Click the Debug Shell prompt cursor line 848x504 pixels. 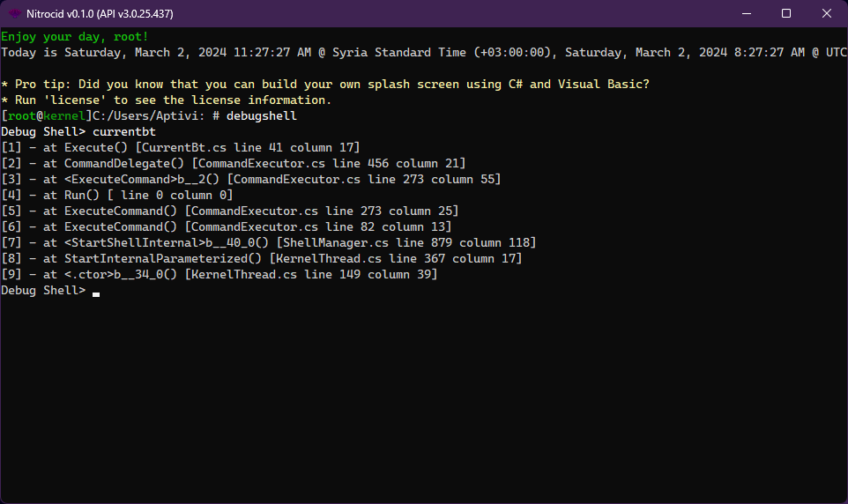(95, 291)
